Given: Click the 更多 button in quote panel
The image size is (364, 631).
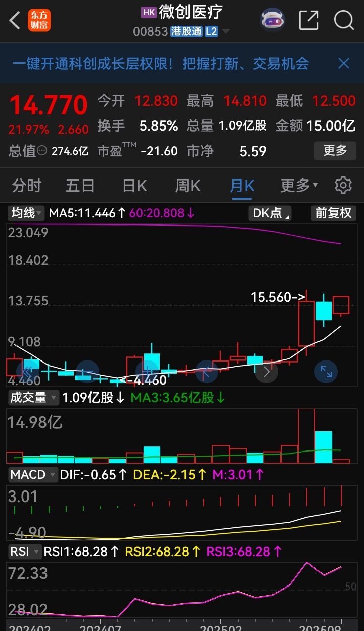Looking at the screenshot, I should [335, 150].
